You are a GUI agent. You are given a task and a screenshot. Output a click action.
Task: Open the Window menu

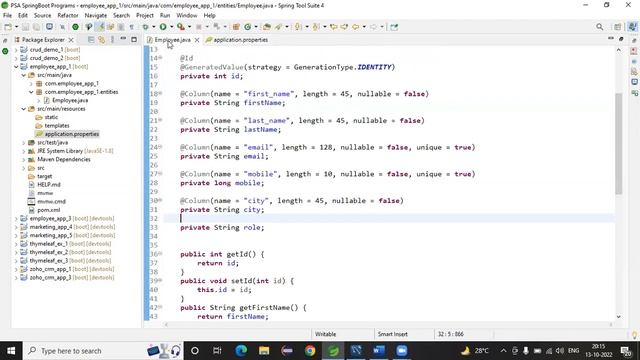pos(187,15)
